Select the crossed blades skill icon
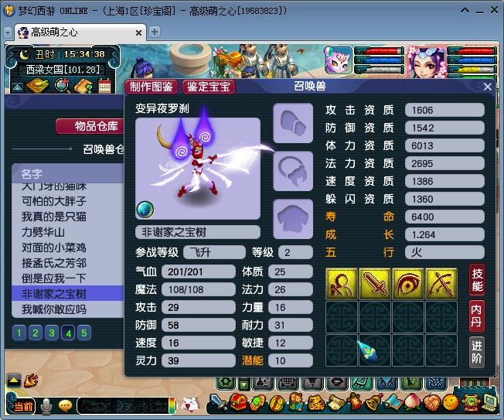 441,284
